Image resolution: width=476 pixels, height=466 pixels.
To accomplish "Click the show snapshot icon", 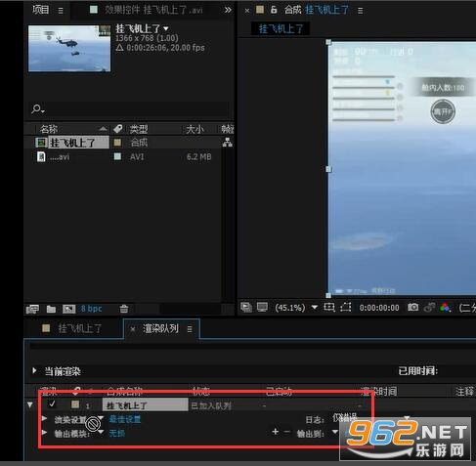I will point(430,307).
